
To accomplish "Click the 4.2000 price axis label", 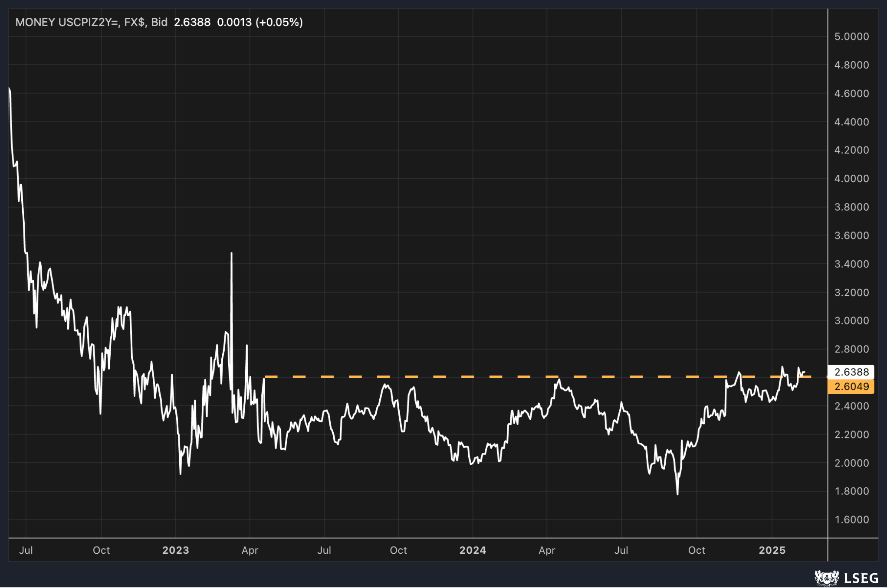I will [851, 150].
